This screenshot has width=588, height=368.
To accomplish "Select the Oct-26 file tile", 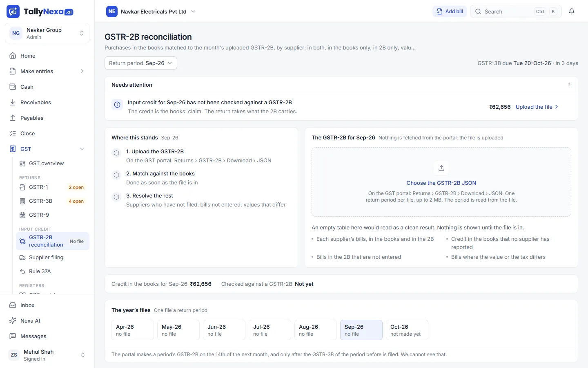I will (407, 330).
